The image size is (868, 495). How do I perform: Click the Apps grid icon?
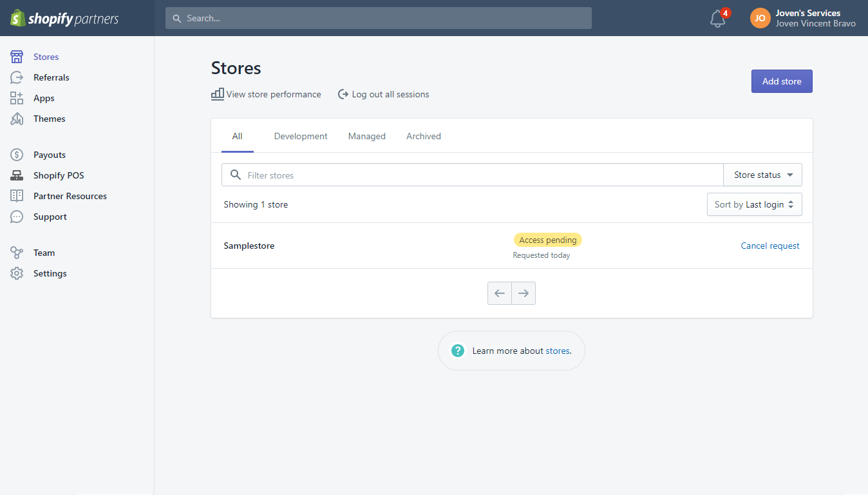[x=17, y=98]
